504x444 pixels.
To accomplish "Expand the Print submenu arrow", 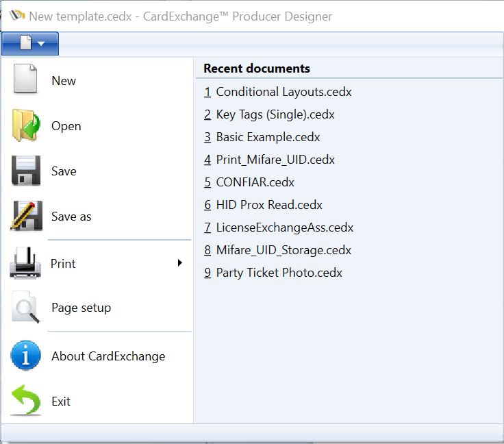I will (180, 263).
